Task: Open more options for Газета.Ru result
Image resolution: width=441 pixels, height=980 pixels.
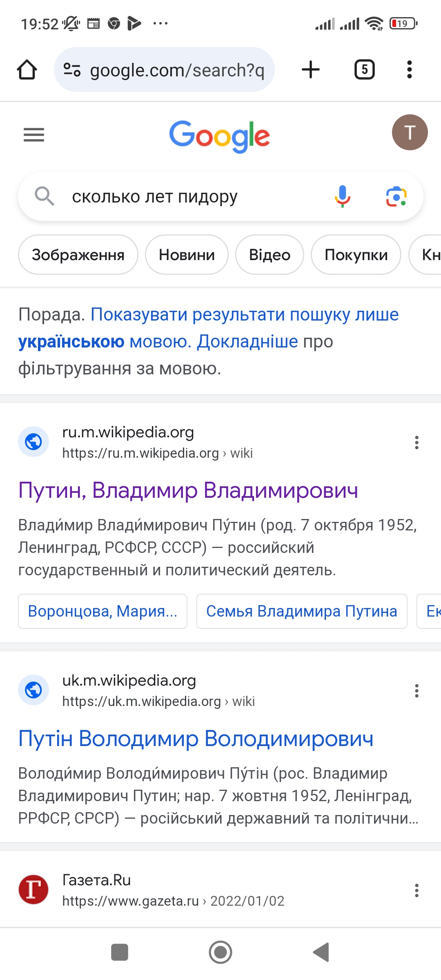Action: (x=416, y=890)
